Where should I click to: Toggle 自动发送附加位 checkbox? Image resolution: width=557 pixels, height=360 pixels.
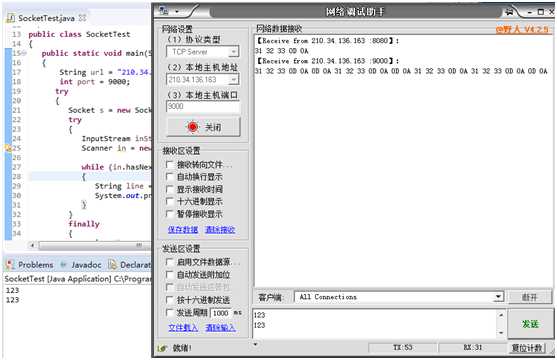click(x=170, y=275)
